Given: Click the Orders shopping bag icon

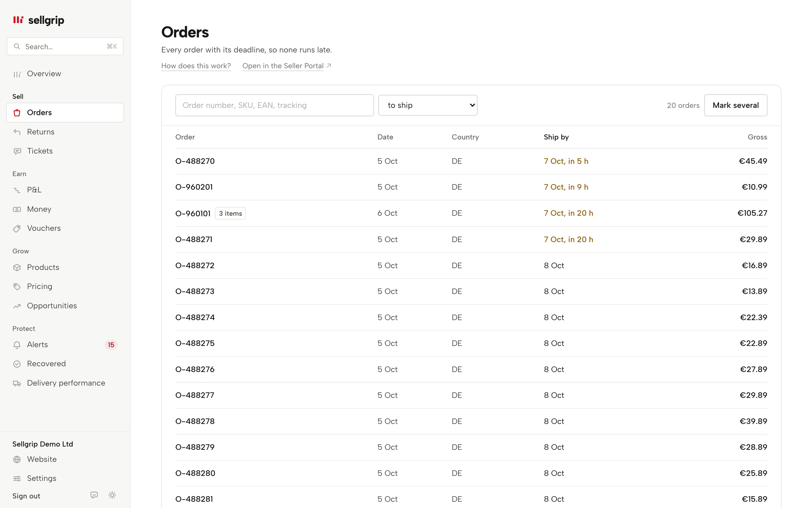Looking at the screenshot, I should coord(17,113).
